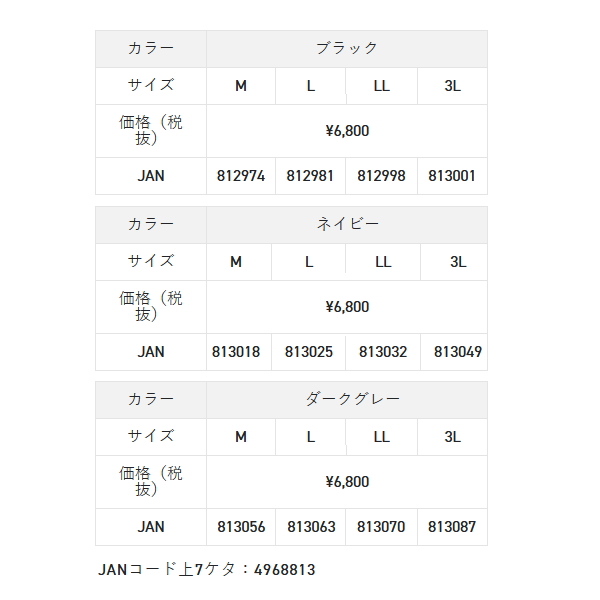The width and height of the screenshot is (600, 600).
Task: Click the ¥6,800 price in ネイビー table
Action: [x=347, y=307]
